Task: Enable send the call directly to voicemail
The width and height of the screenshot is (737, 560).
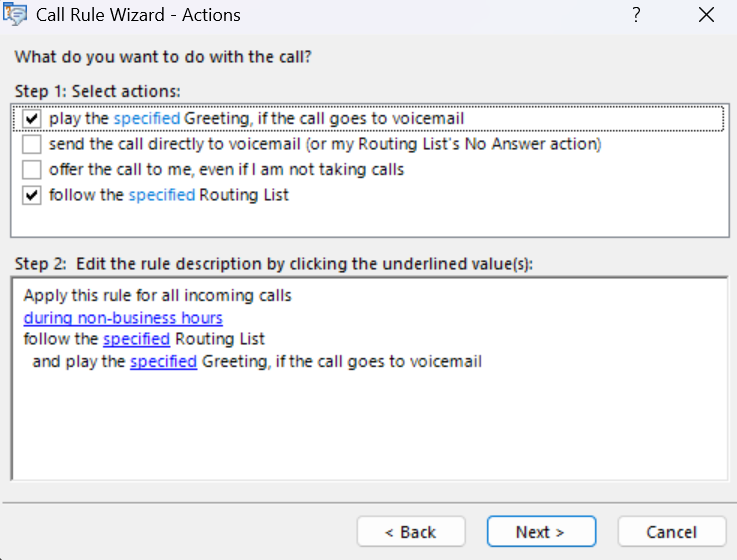Action: click(32, 144)
